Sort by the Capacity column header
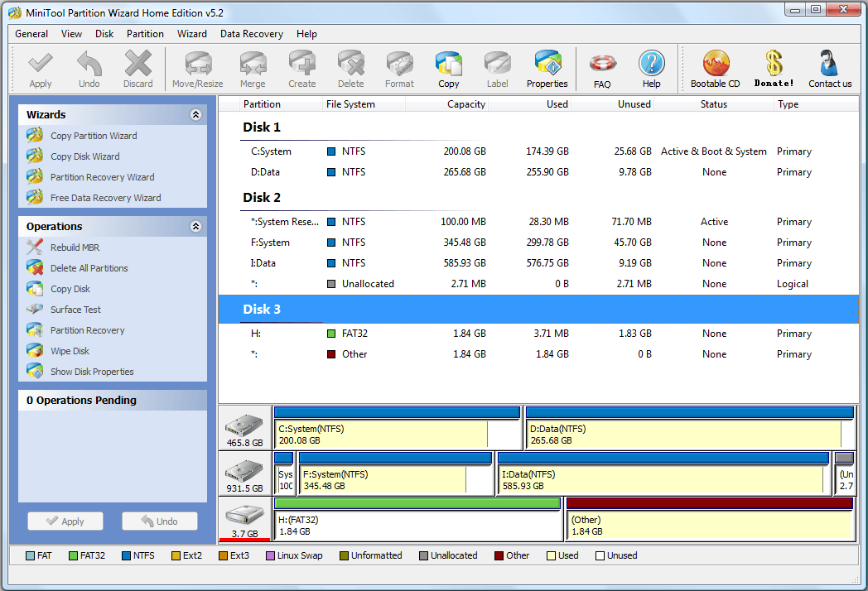The width and height of the screenshot is (868, 591). (446, 104)
